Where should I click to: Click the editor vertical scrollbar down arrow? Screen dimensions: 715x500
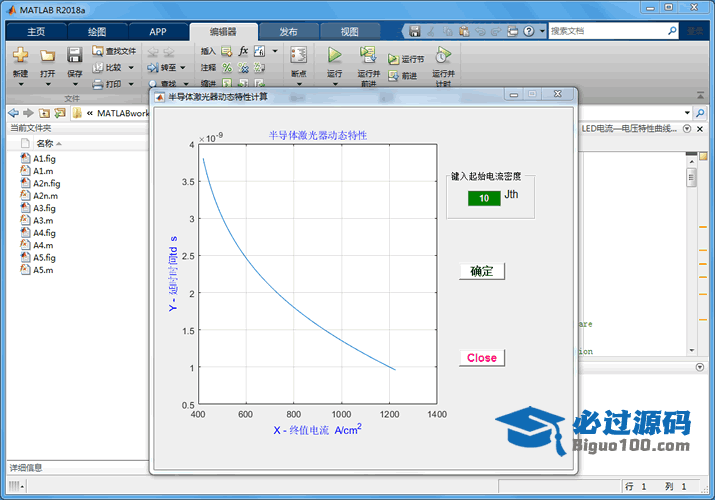[x=692, y=351]
